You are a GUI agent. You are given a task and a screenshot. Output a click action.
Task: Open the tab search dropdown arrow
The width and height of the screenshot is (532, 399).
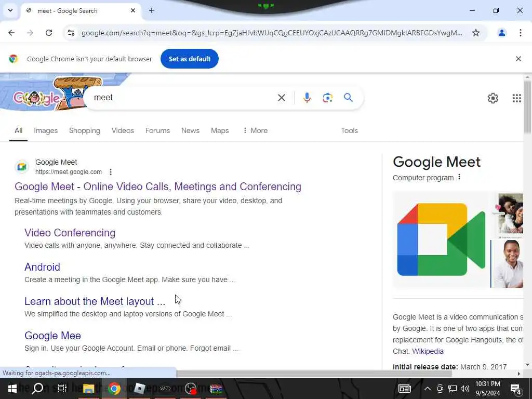point(10,10)
